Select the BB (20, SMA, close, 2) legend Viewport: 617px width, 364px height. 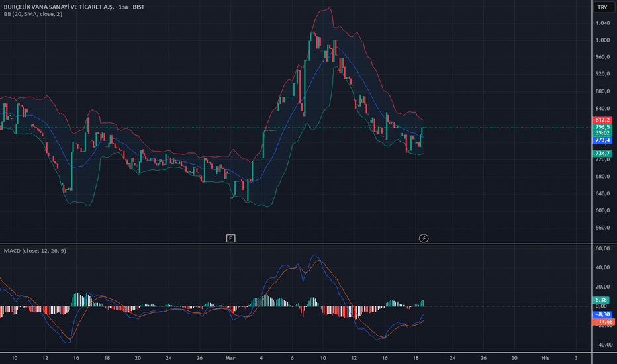pos(33,14)
